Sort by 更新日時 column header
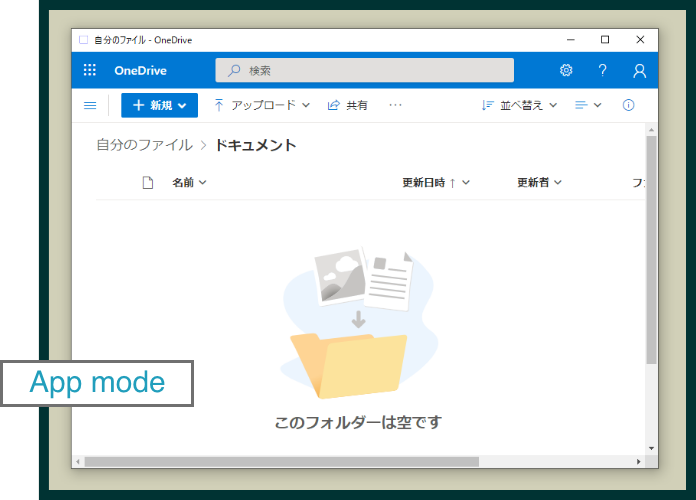696x500 pixels. [435, 182]
